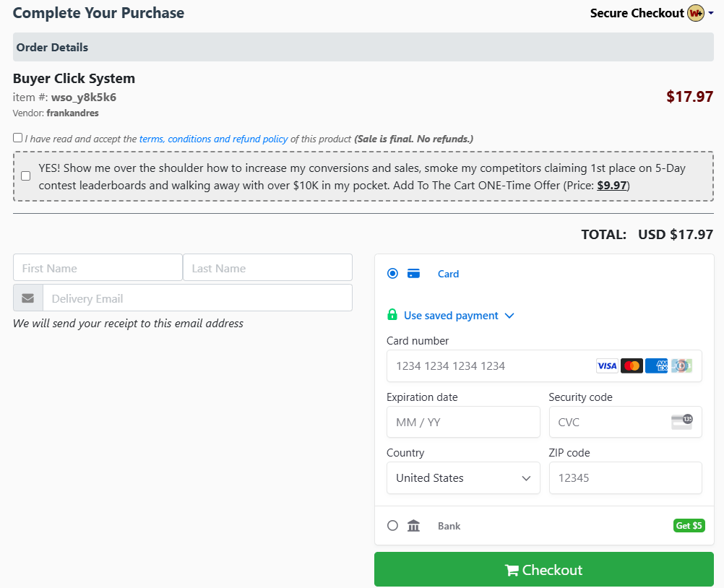Click vendor name frankandres

pyautogui.click(x=72, y=113)
